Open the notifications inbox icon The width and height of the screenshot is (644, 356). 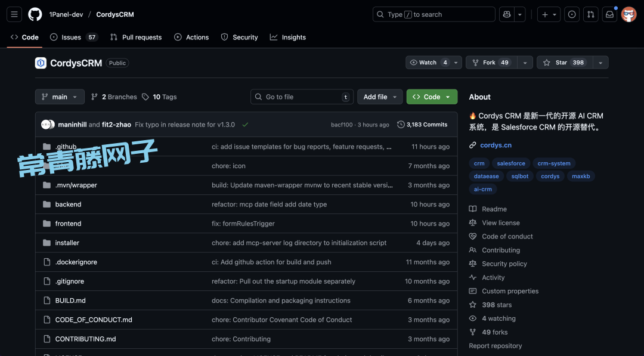point(609,14)
